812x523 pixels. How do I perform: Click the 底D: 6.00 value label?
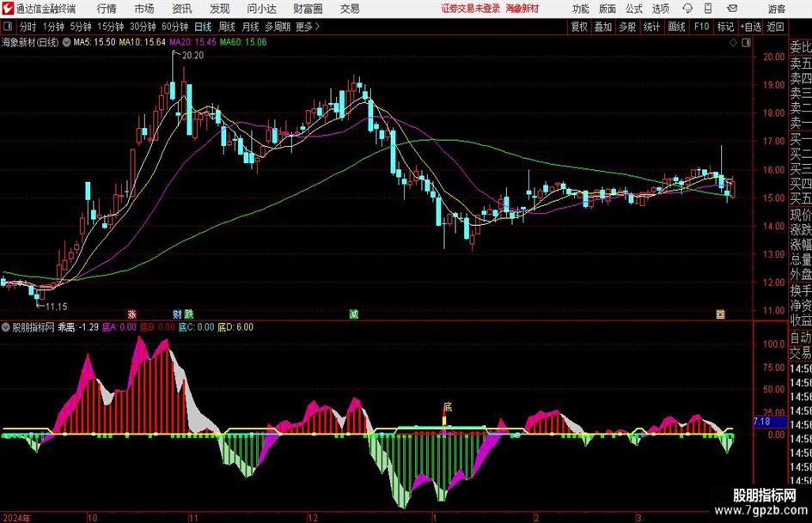(x=235, y=327)
